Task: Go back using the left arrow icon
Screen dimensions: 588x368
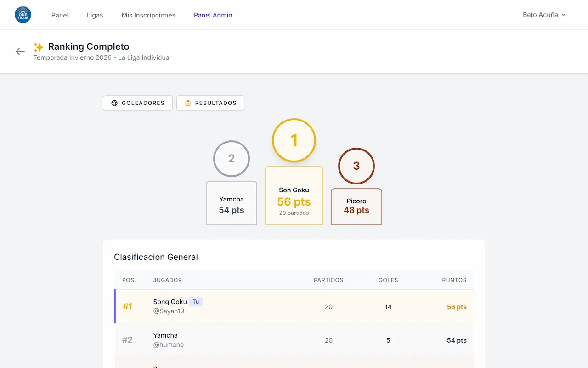Action: tap(20, 52)
